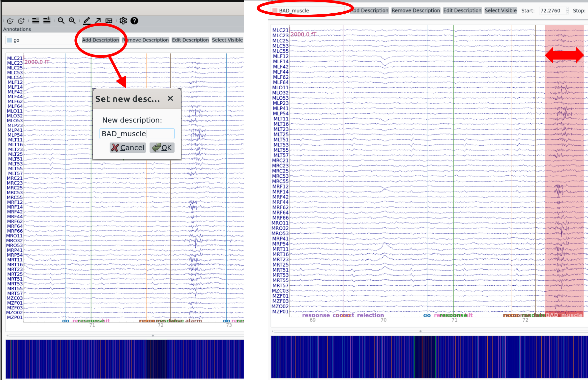The image size is (588, 380).
Task: Click Add Description in left window
Action: pos(100,40)
